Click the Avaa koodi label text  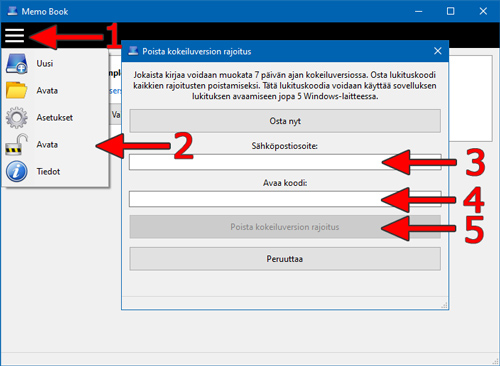click(285, 183)
